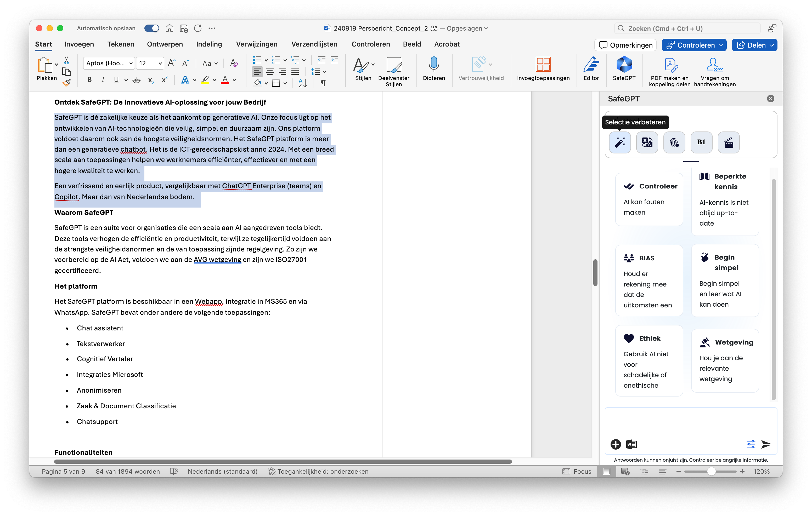Click red font color button
Screen dimensions: 812x516
225,80
